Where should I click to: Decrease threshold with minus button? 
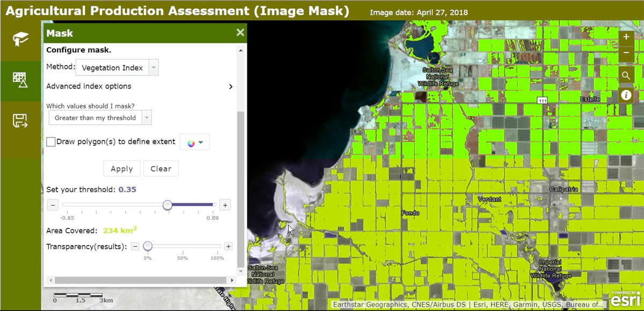click(53, 205)
